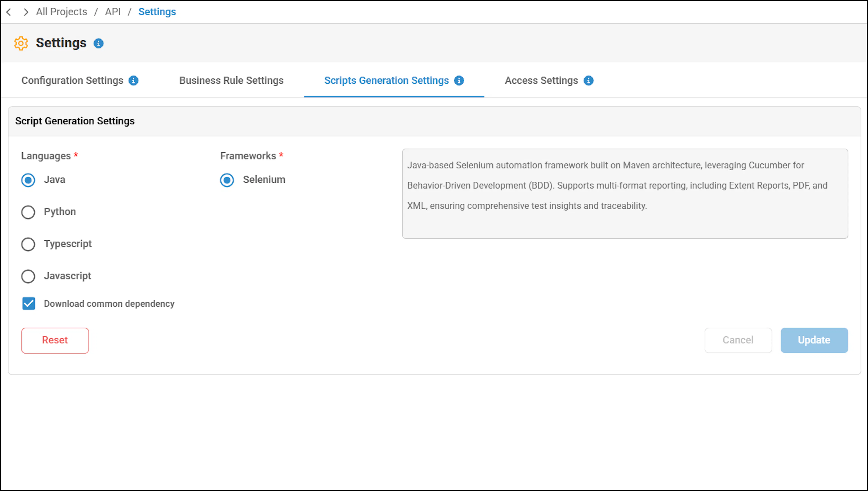Select the Typescript radio option
This screenshot has width=868, height=491.
coord(28,244)
